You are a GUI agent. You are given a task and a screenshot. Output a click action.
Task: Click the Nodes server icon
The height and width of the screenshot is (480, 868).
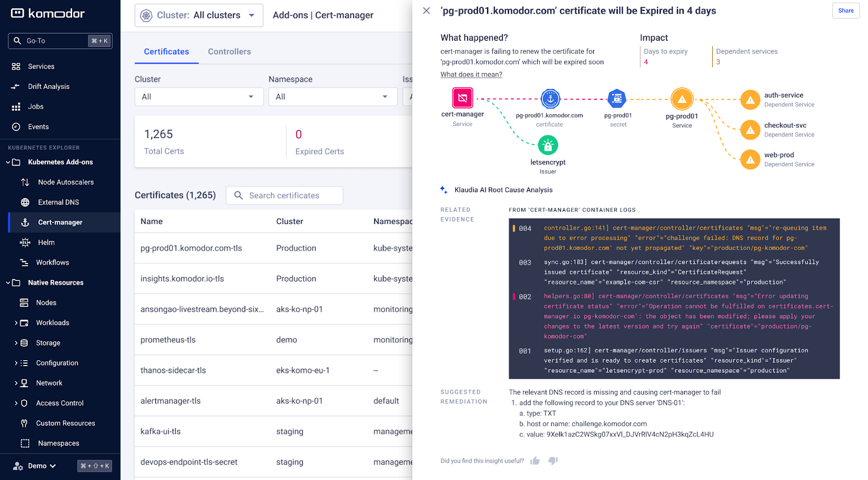tap(24, 303)
